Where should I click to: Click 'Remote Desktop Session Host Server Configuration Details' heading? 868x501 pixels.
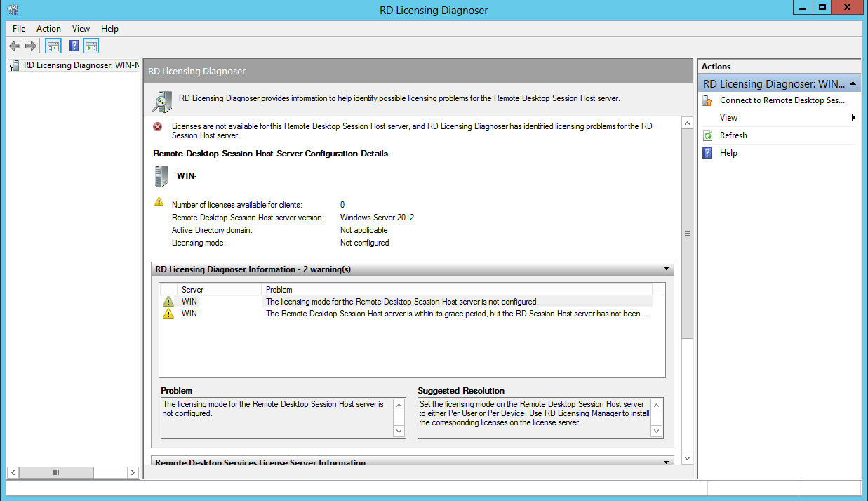tap(270, 154)
